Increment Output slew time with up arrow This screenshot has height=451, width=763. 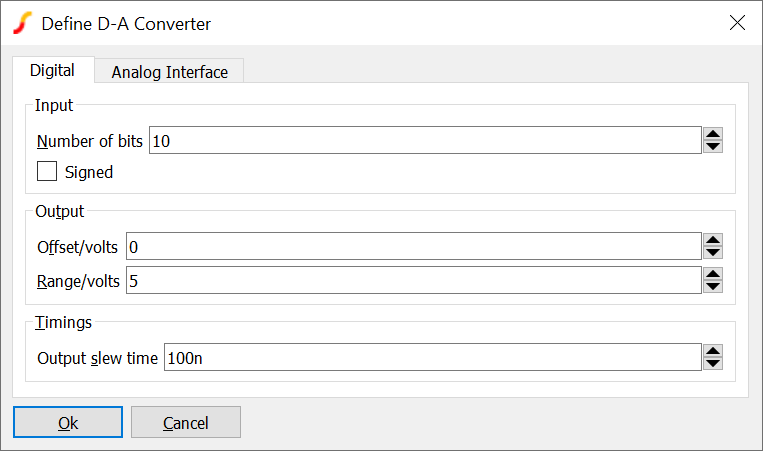(x=713, y=351)
